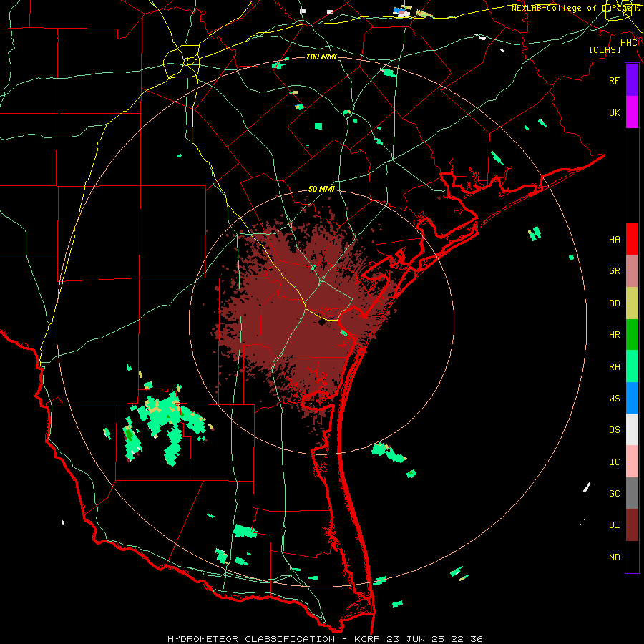Click the black radar site dot at center
Image resolution: width=644 pixels, height=644 pixels.
(x=321, y=323)
